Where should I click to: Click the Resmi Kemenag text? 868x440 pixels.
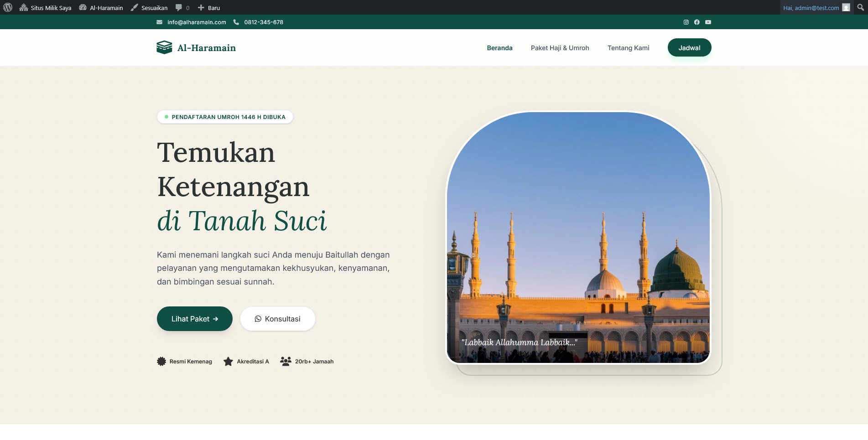click(191, 362)
